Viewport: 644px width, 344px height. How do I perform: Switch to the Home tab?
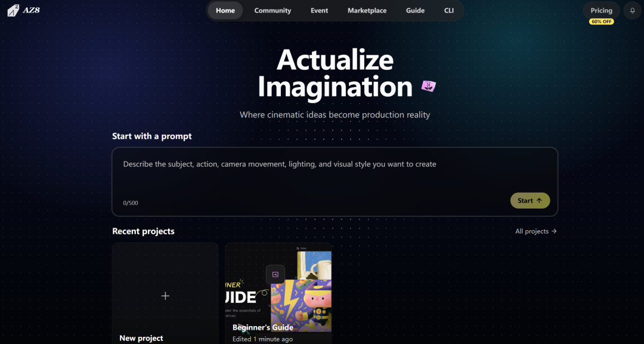[x=225, y=11]
